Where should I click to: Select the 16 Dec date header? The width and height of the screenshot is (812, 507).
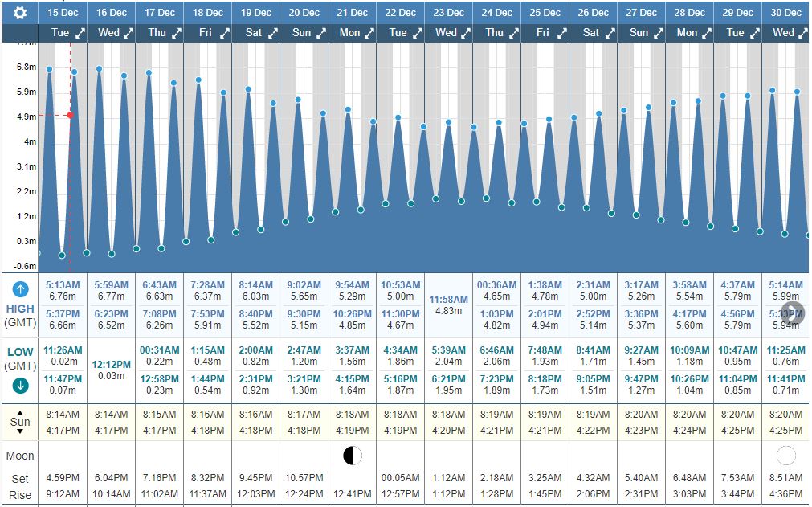click(x=112, y=13)
